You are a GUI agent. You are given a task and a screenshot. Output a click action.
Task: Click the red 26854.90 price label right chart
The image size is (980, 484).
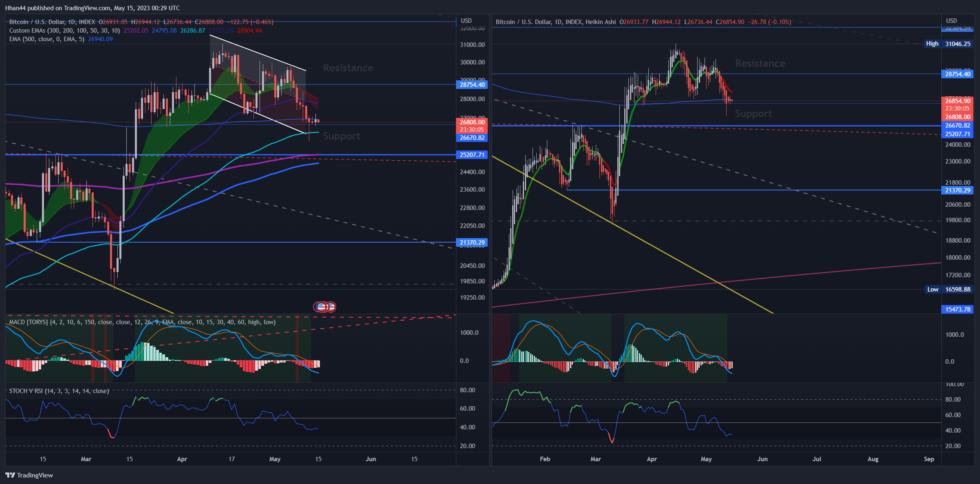click(958, 101)
